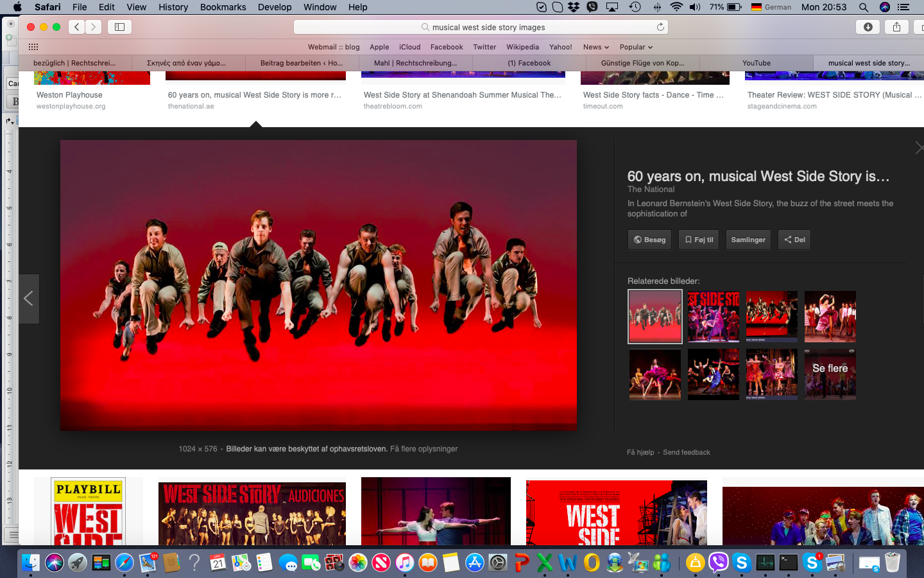Open the Develop menu
924x578 pixels.
click(275, 7)
